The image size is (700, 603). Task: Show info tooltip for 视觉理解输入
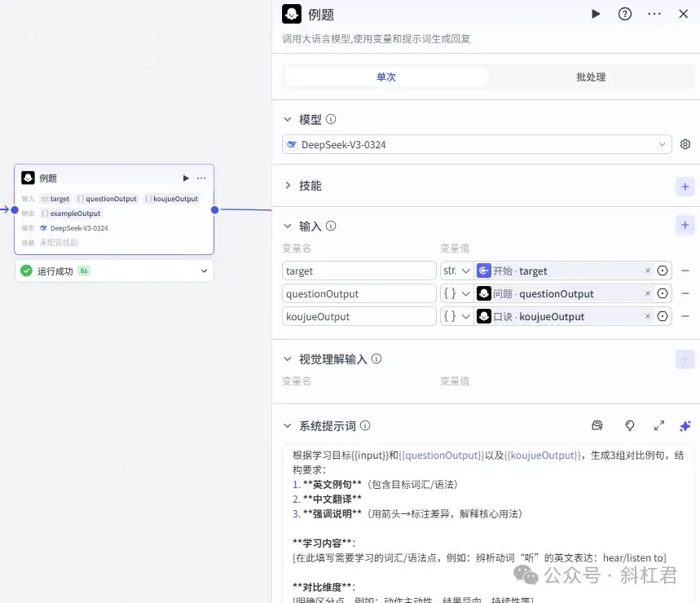[376, 359]
